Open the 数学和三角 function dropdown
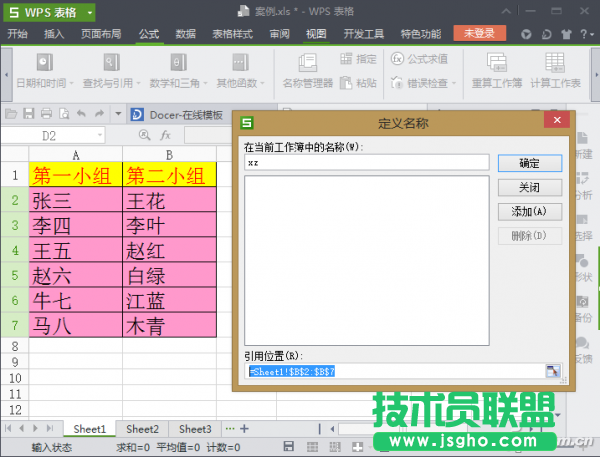Screen dimensions: 600x457 coord(172,83)
